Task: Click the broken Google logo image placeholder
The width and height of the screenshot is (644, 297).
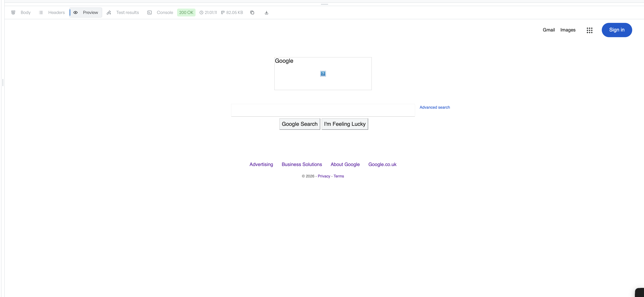Action: pyautogui.click(x=323, y=74)
